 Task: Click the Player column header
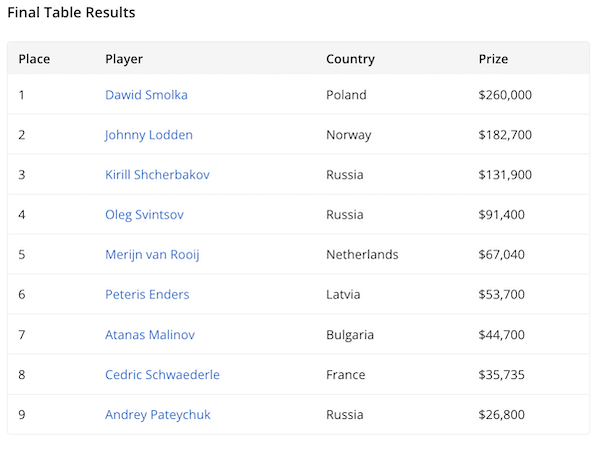(x=124, y=59)
